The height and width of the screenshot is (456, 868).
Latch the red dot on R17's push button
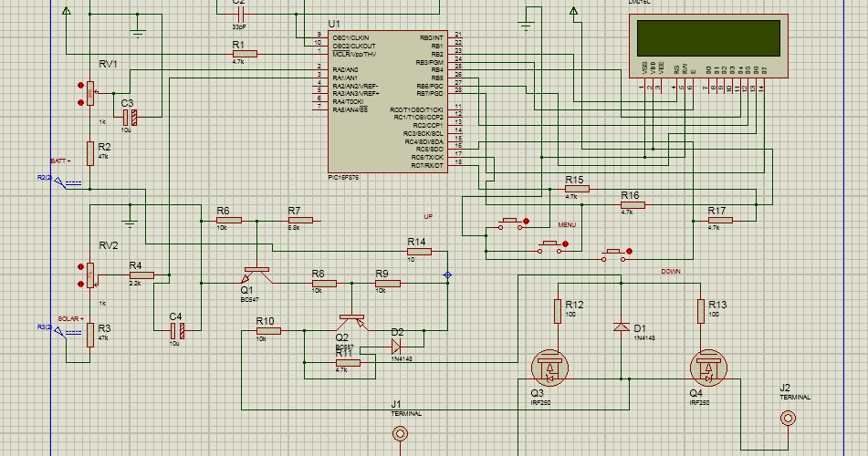[x=629, y=251]
